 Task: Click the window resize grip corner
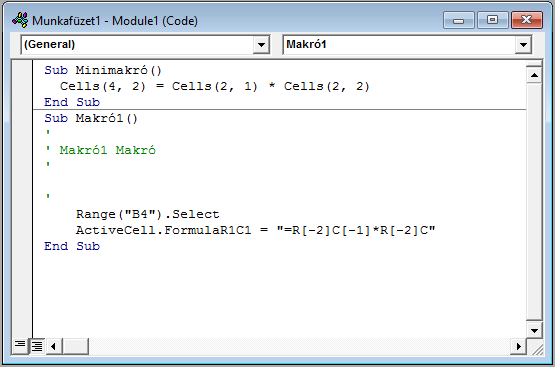tap(536, 348)
